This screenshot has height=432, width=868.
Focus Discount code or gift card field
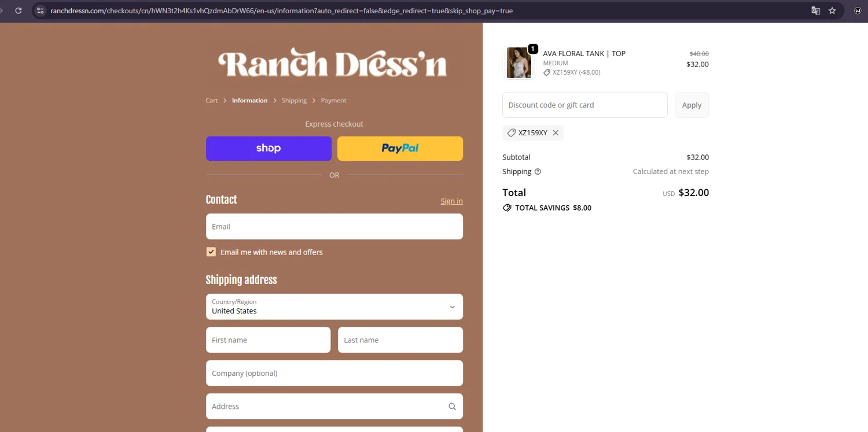(584, 105)
